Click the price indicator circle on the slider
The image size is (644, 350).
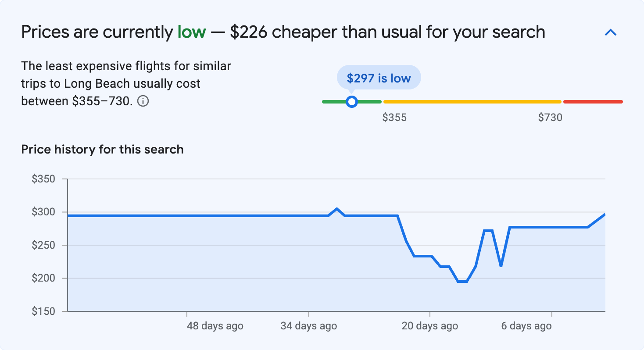coord(351,101)
